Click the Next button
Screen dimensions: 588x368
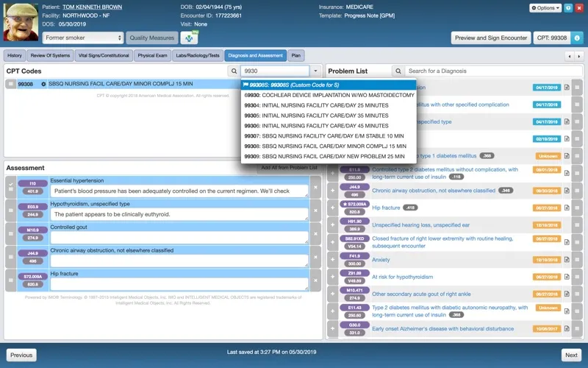coord(571,355)
